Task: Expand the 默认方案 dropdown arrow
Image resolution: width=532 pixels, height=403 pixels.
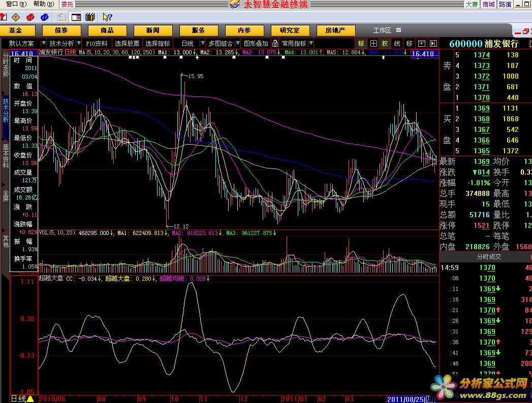Action: [x=43, y=43]
